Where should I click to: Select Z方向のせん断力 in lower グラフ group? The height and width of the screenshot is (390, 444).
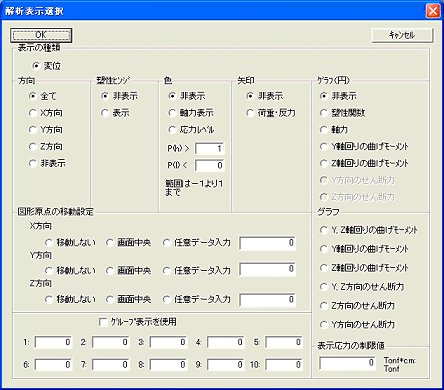(357, 306)
